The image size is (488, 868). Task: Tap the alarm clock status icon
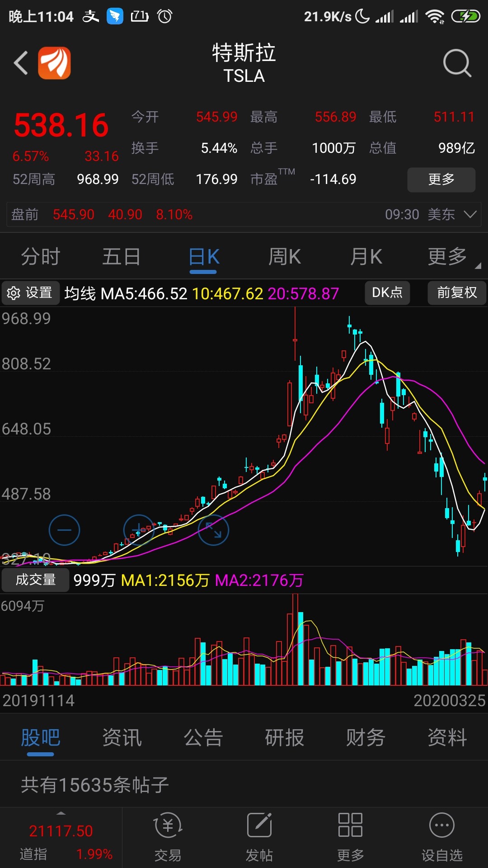point(164,17)
